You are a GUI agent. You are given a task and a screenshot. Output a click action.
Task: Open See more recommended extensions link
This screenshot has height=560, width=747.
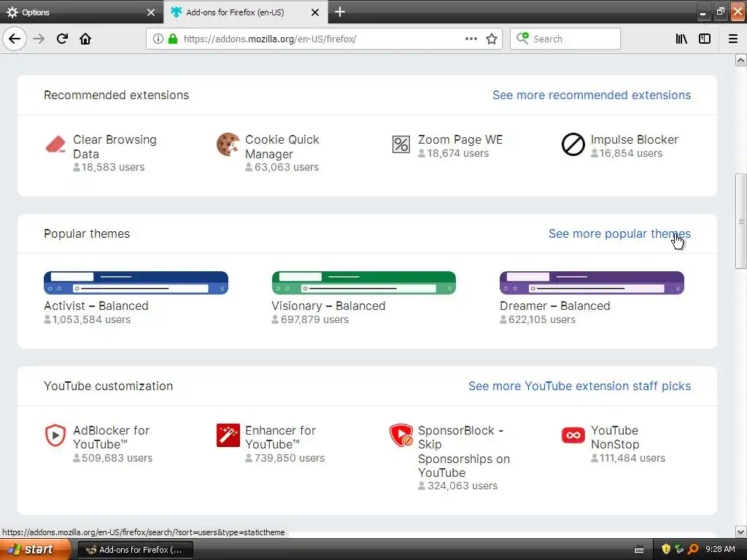(x=591, y=95)
